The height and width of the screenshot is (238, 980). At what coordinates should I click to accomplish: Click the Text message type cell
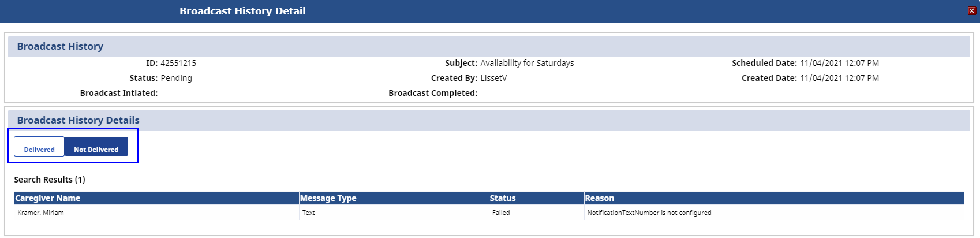(x=309, y=213)
